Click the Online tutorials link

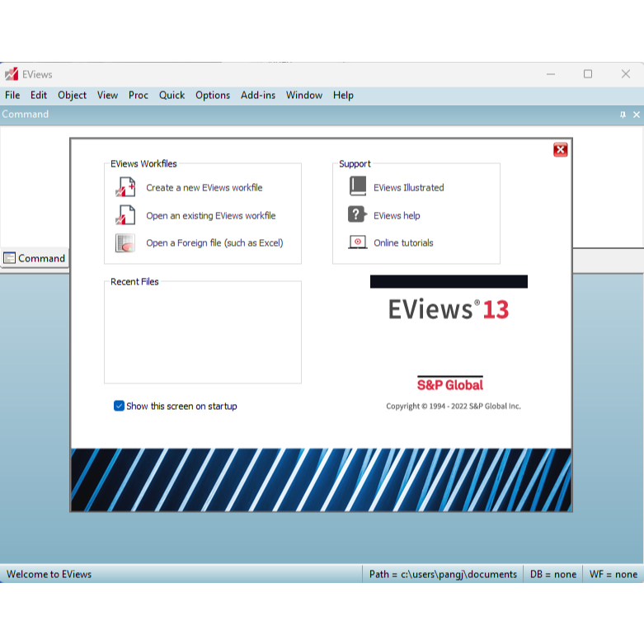pyautogui.click(x=402, y=242)
